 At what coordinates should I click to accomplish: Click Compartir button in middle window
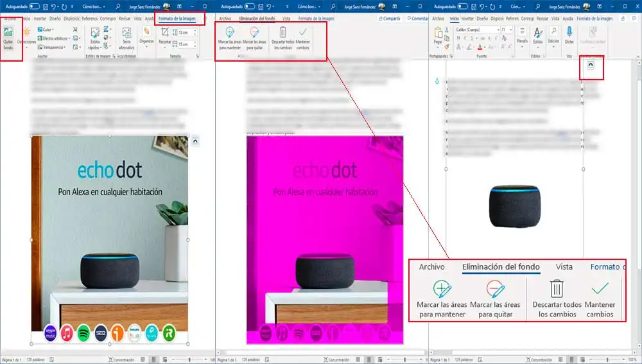390,19
